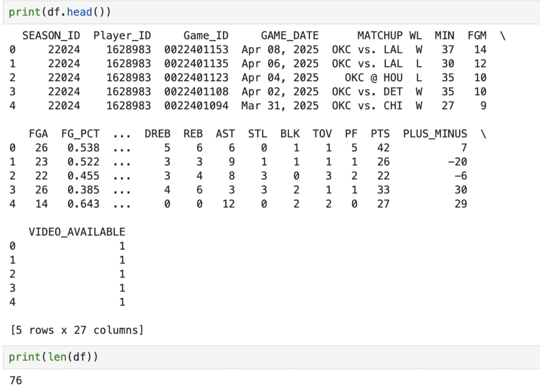The height and width of the screenshot is (392, 540).
Task: Click the FG_PCT value 0.643
Action: tap(83, 204)
